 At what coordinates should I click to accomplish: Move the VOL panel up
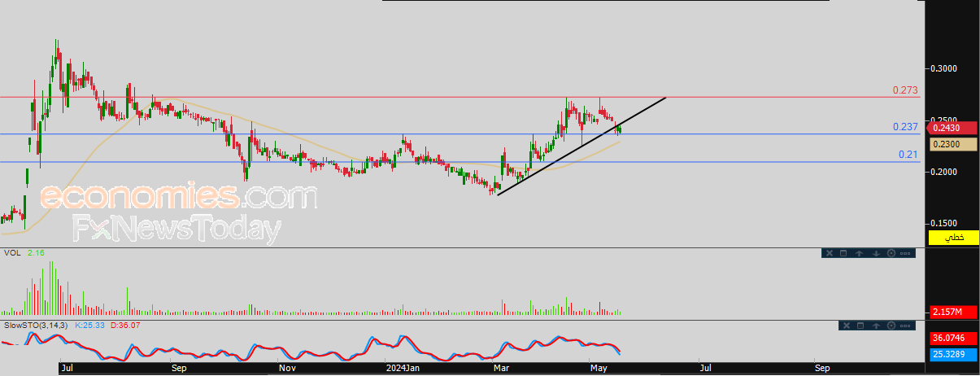[859, 253]
